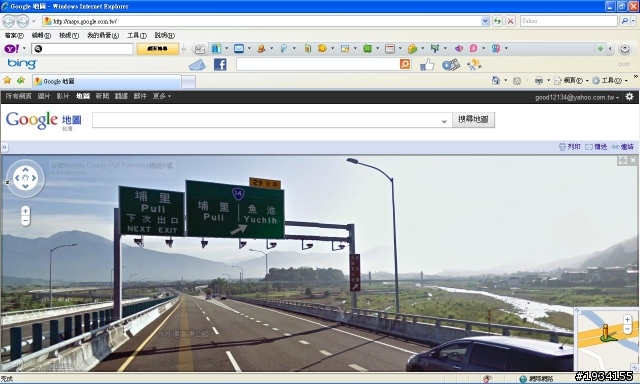The height and width of the screenshot is (384, 640).
Task: Click in the Bing bar search field
Action: coord(318,64)
